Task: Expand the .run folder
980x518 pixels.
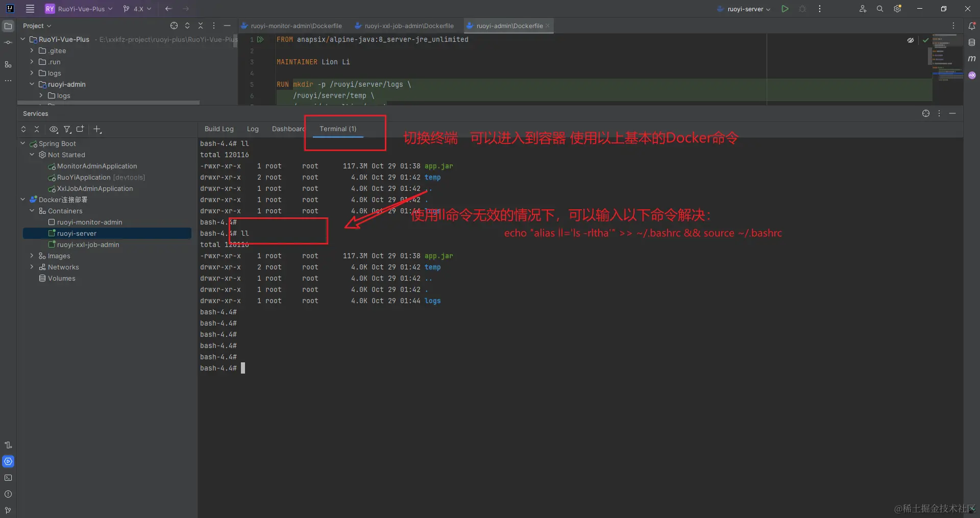Action: pyautogui.click(x=32, y=62)
